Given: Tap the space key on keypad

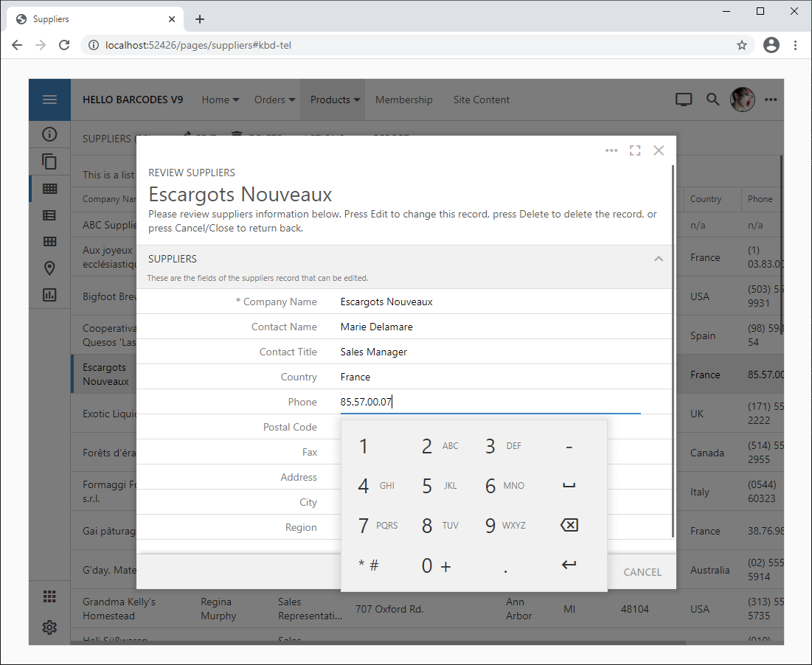Looking at the screenshot, I should coord(569,486).
